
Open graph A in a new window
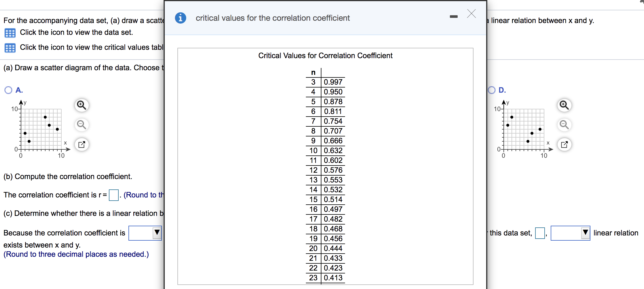click(82, 144)
